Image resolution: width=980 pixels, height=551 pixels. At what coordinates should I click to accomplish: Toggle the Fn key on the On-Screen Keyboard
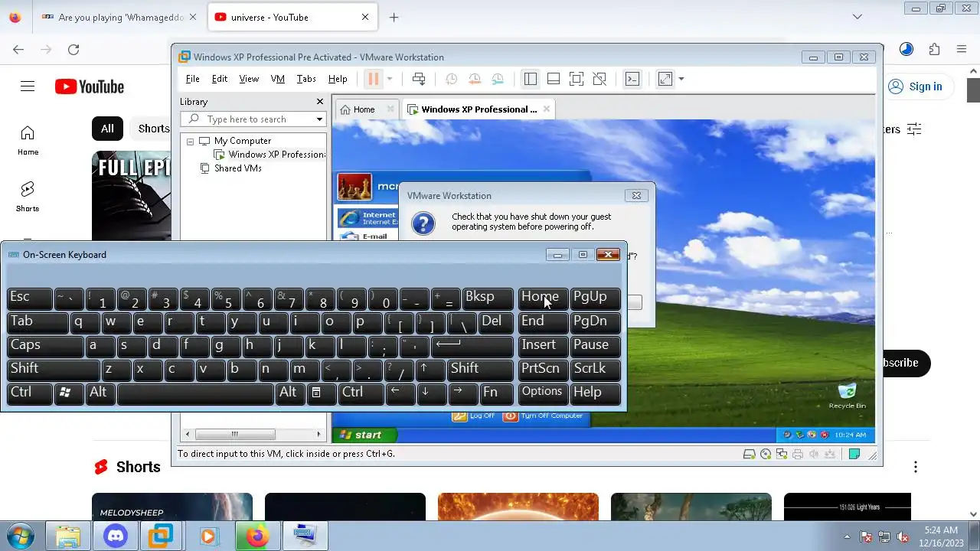pos(496,393)
